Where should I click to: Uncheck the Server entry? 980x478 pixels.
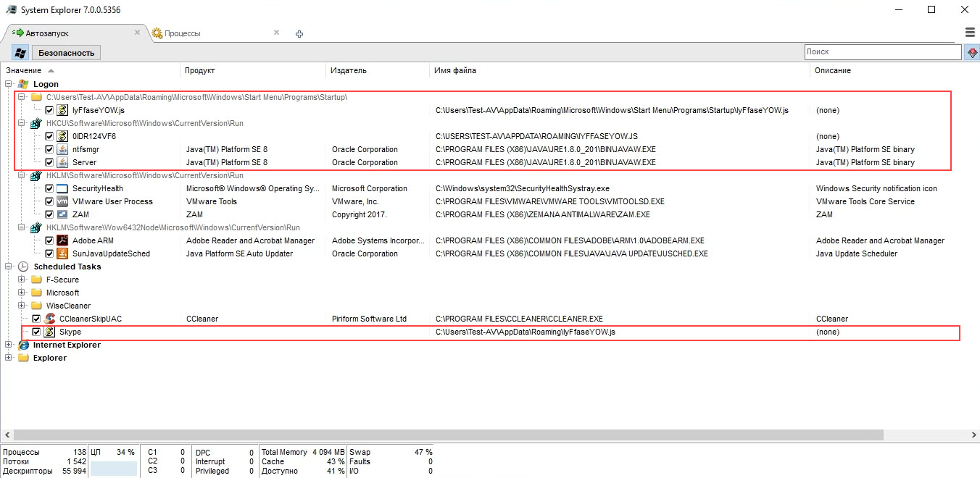(49, 162)
